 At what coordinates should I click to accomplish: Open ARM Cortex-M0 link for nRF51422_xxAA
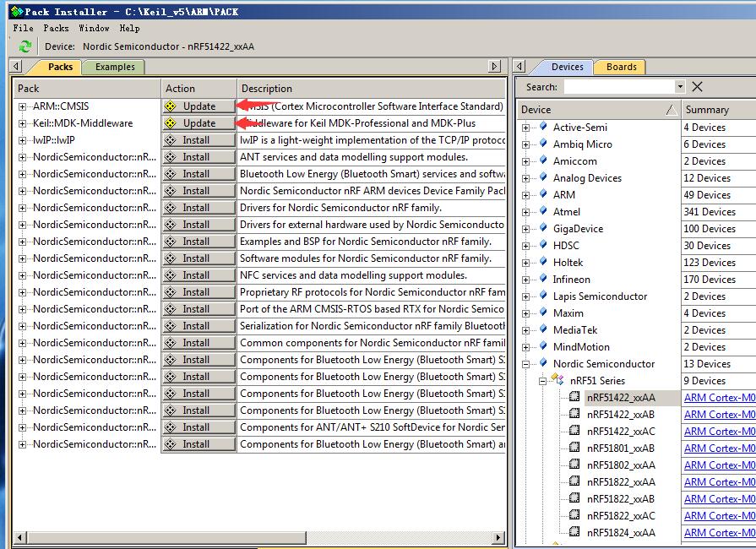[720, 398]
